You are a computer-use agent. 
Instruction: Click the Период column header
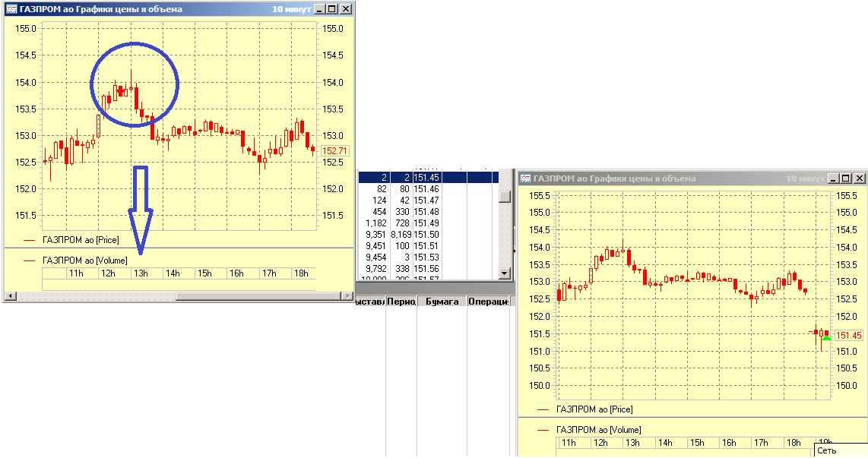[x=401, y=302]
